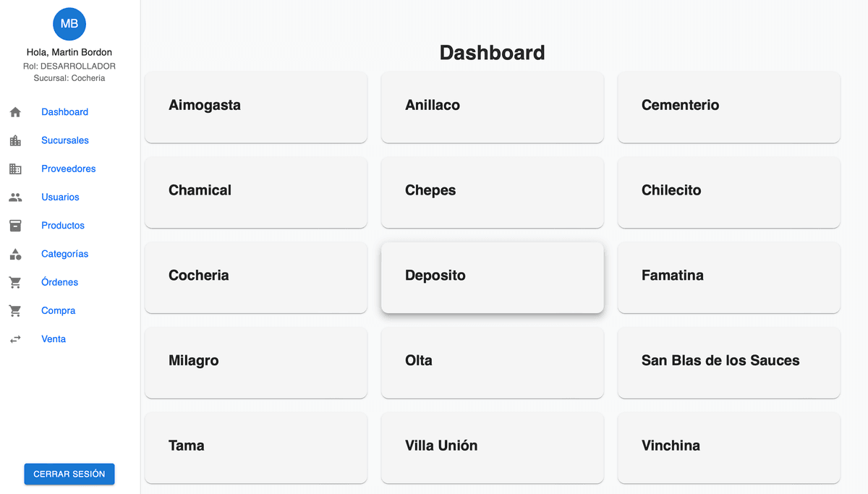This screenshot has width=868, height=494.
Task: Click the people icon for Usuarios
Action: (15, 197)
